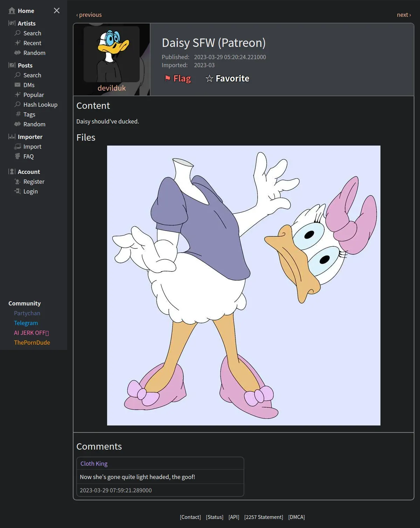The width and height of the screenshot is (420, 528).
Task: Click post title Daisy SFW (Patreon)
Action: click(214, 43)
